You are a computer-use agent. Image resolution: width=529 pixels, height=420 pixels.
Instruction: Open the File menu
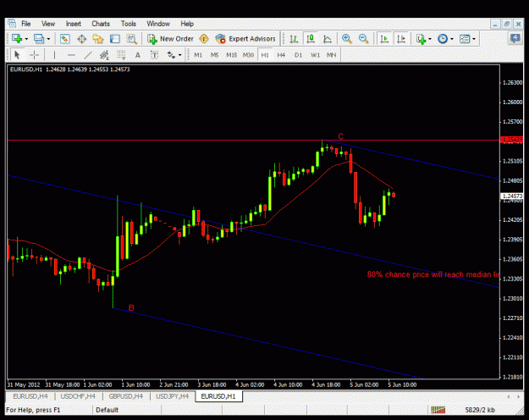(25, 24)
